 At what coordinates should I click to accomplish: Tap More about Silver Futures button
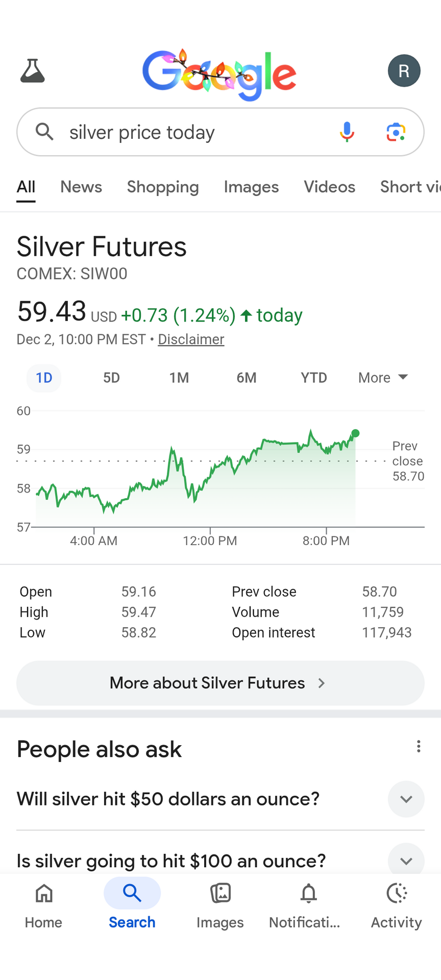click(220, 683)
